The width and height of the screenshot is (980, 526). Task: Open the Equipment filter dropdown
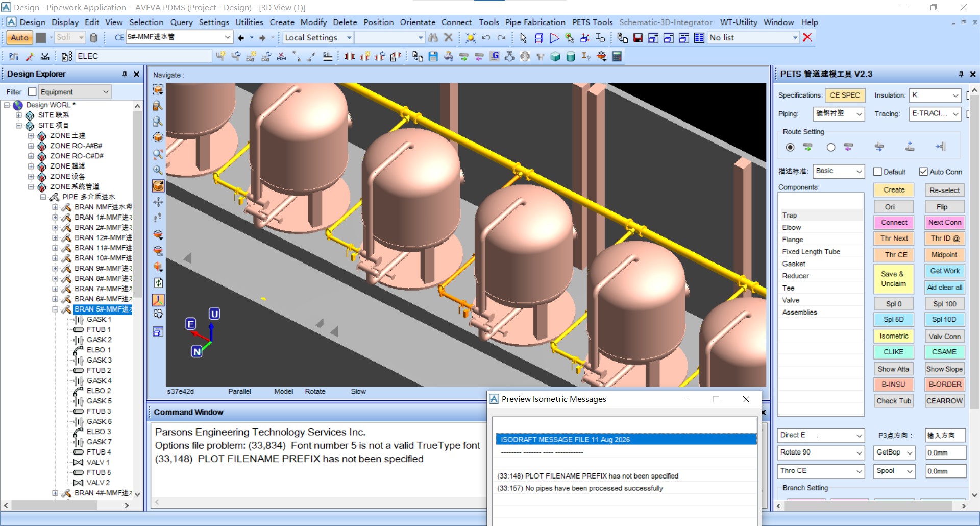click(75, 92)
